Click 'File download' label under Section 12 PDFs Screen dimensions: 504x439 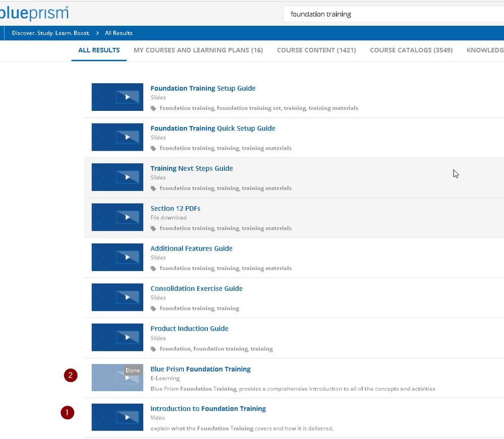coord(169,218)
